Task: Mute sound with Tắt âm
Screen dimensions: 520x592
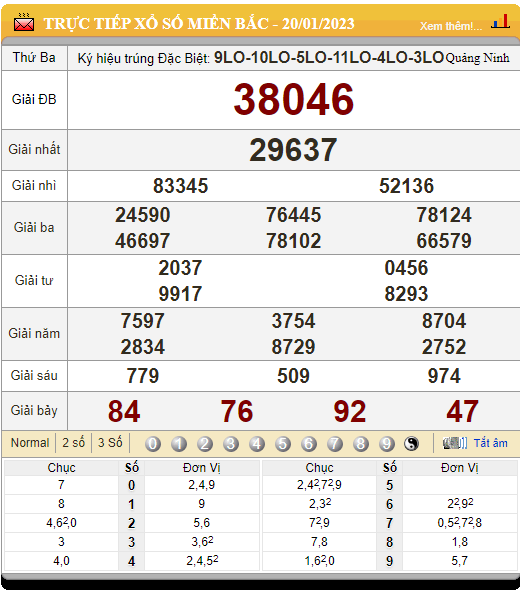Action: [491, 443]
